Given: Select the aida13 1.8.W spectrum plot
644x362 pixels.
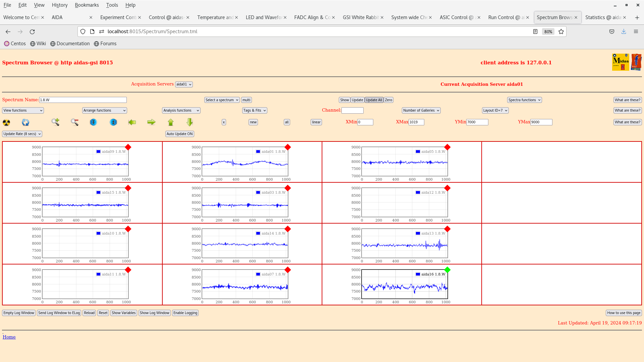Looking at the screenshot, I should 405,243.
